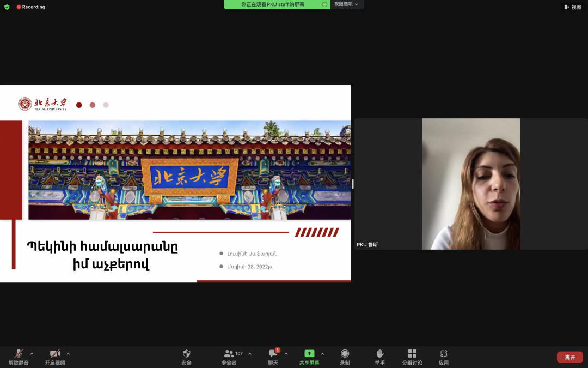Open the 安全 security shield menu

tap(186, 357)
